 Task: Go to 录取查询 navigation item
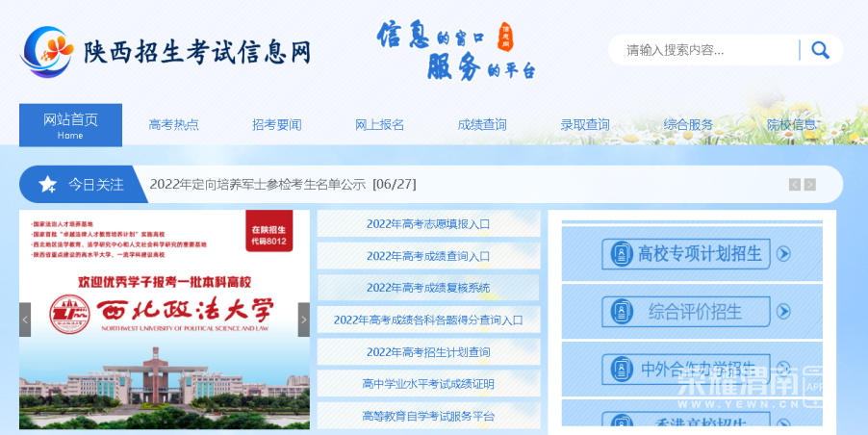[585, 125]
